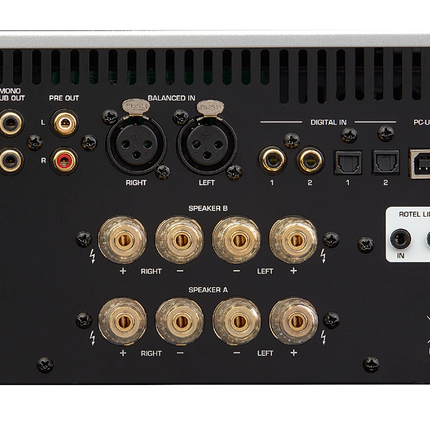
Task: Select SPEAKER A right positive binding post
Action: pyautogui.click(x=123, y=322)
